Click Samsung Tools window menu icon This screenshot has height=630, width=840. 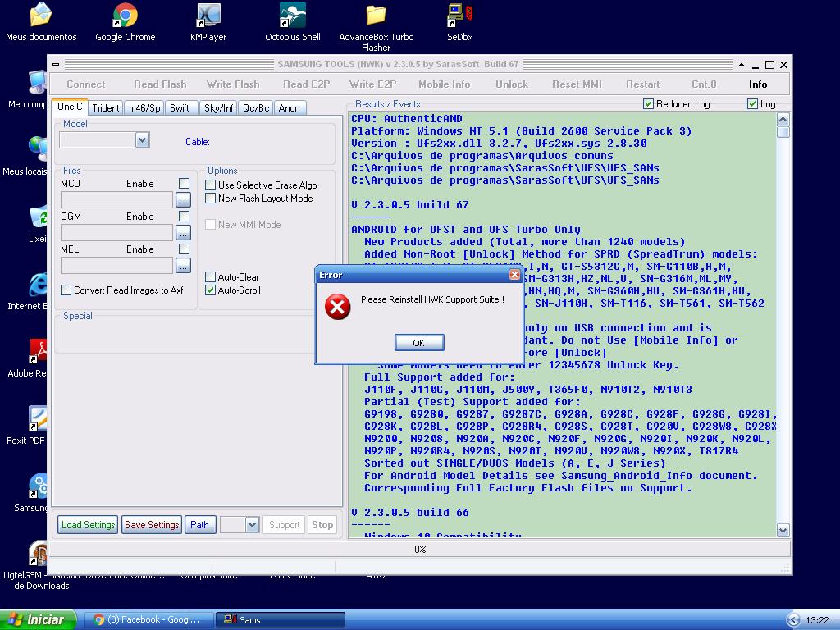coord(56,64)
